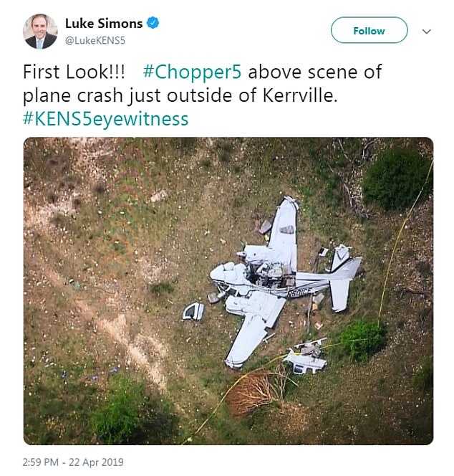Open the Luke Simons display name link
Viewport: 454px width, 476px height.
click(x=103, y=23)
